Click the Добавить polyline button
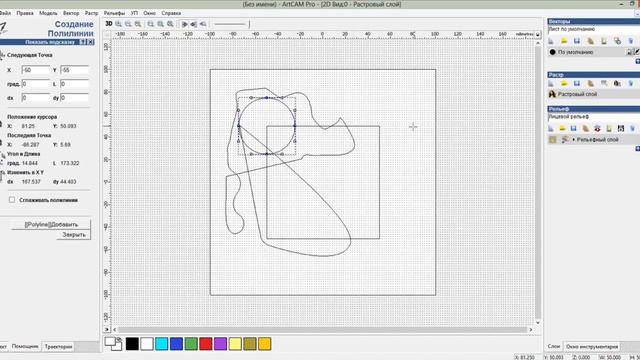Image resolution: width=640 pixels, height=360 pixels. 51,224
